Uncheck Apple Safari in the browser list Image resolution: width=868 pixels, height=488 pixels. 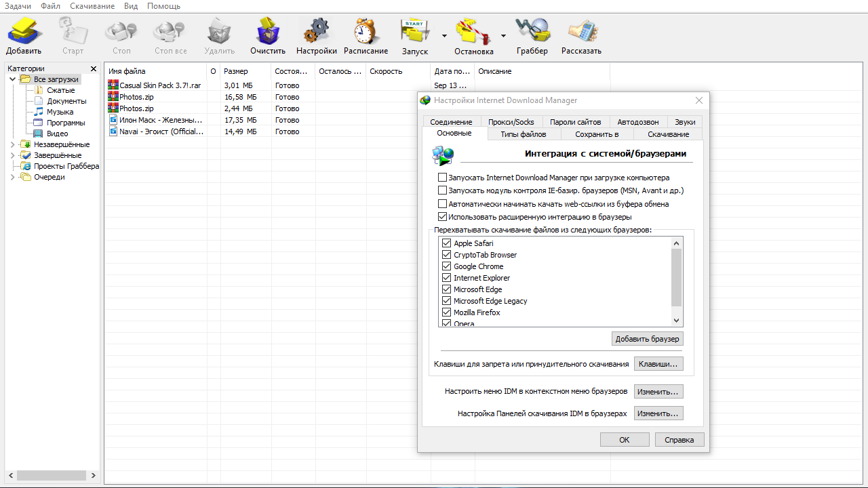446,243
